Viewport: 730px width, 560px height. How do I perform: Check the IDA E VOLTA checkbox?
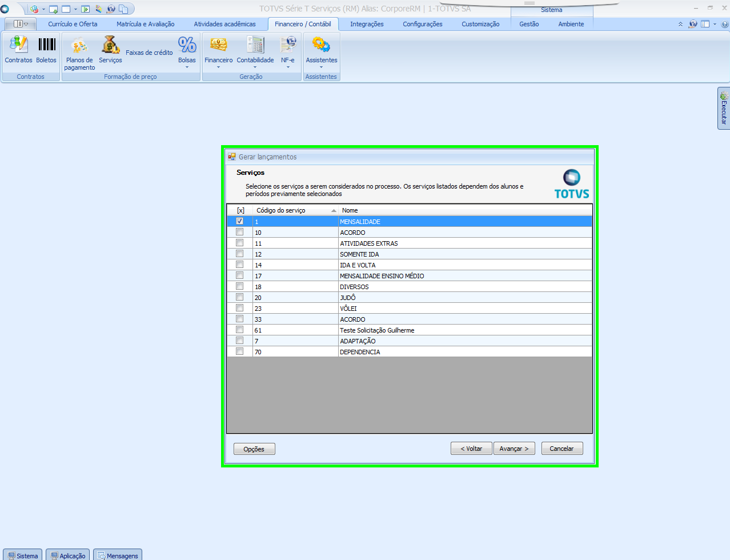(x=240, y=265)
